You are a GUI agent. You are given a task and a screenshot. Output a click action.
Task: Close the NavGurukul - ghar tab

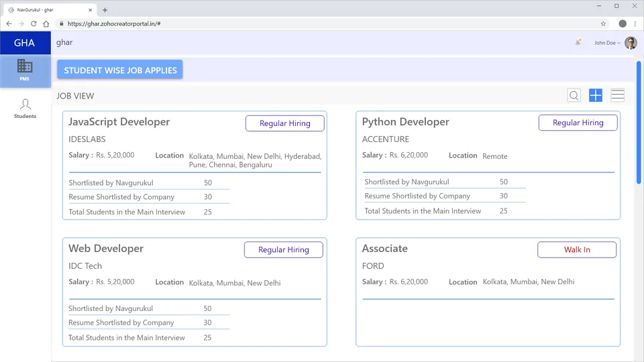[91, 10]
